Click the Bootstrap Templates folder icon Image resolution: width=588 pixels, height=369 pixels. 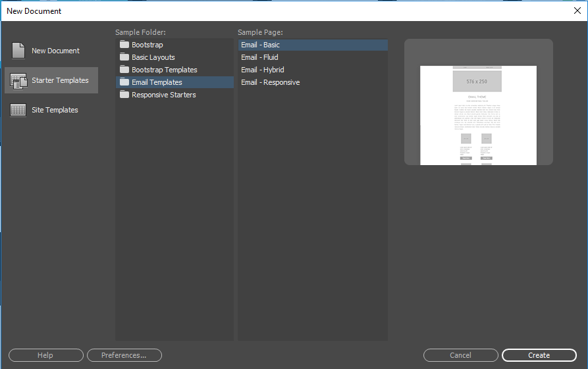[x=124, y=70]
